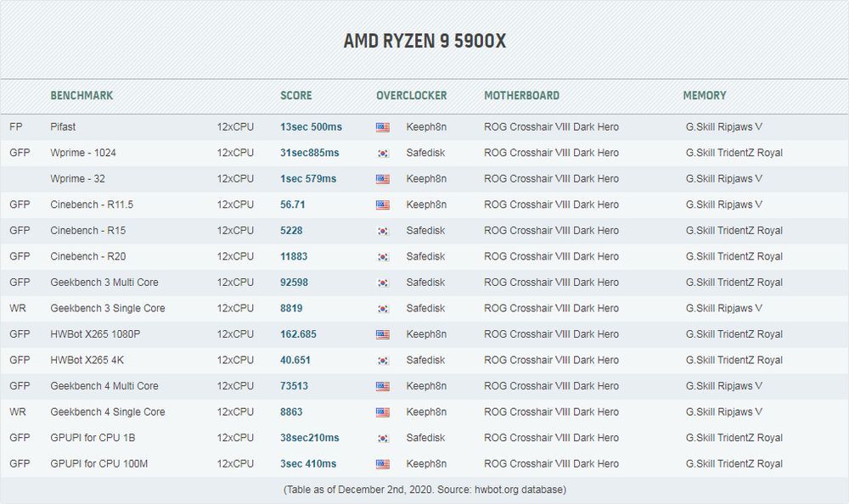Open the GPUPI for CPU 100M score 3sec 410ms

[308, 464]
